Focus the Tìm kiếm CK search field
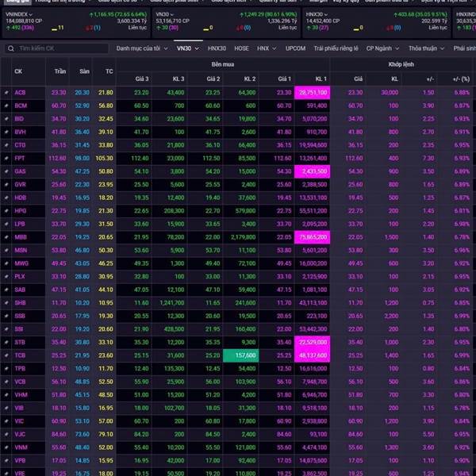Image resolution: width=476 pixels, height=476 pixels. click(56, 48)
